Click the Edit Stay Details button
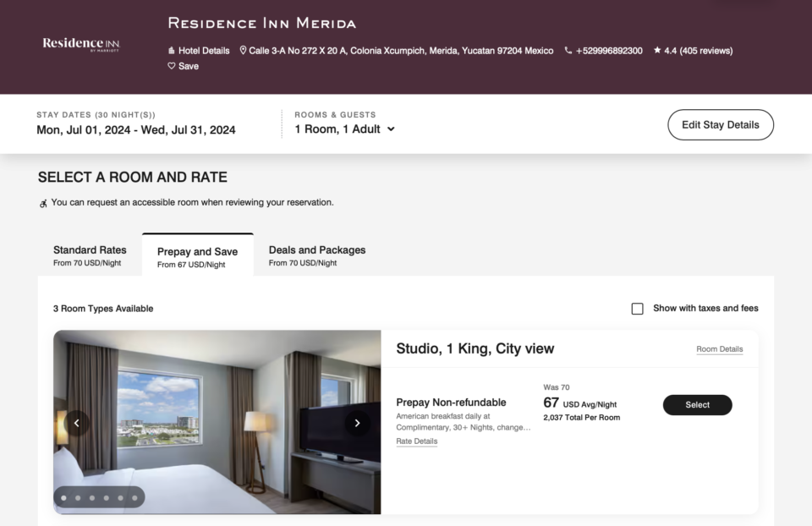812x526 pixels. pos(720,124)
